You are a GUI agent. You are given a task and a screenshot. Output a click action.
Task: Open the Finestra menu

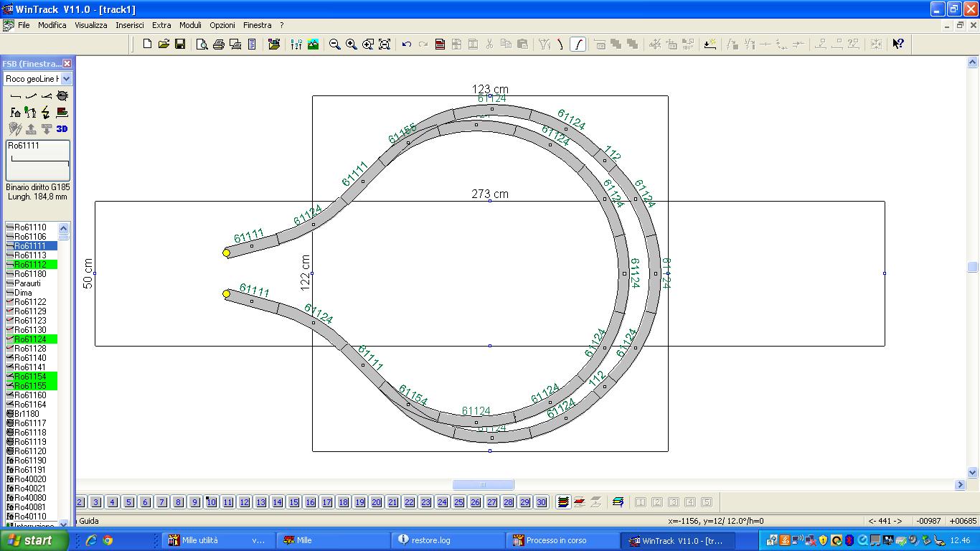click(258, 25)
